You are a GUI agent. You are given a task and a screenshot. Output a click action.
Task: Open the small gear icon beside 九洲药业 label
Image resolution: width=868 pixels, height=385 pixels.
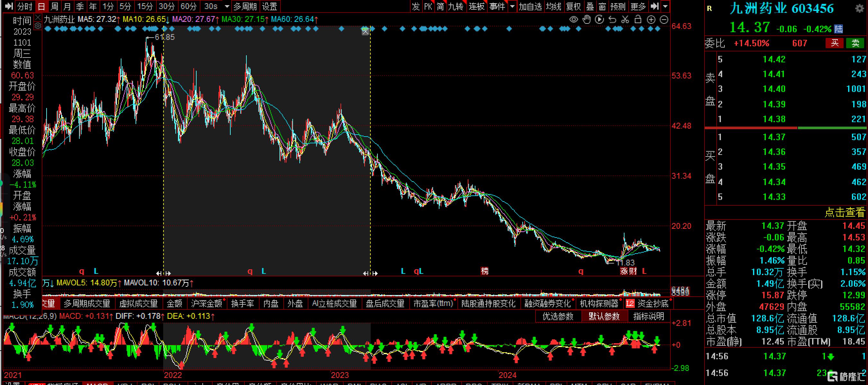pyautogui.click(x=38, y=26)
